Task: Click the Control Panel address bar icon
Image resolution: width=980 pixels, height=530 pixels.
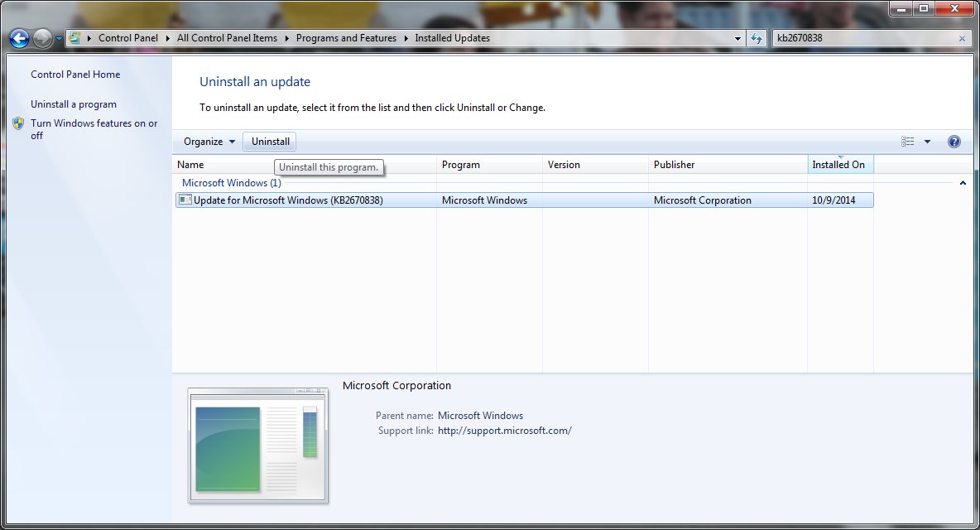Action: [x=74, y=38]
